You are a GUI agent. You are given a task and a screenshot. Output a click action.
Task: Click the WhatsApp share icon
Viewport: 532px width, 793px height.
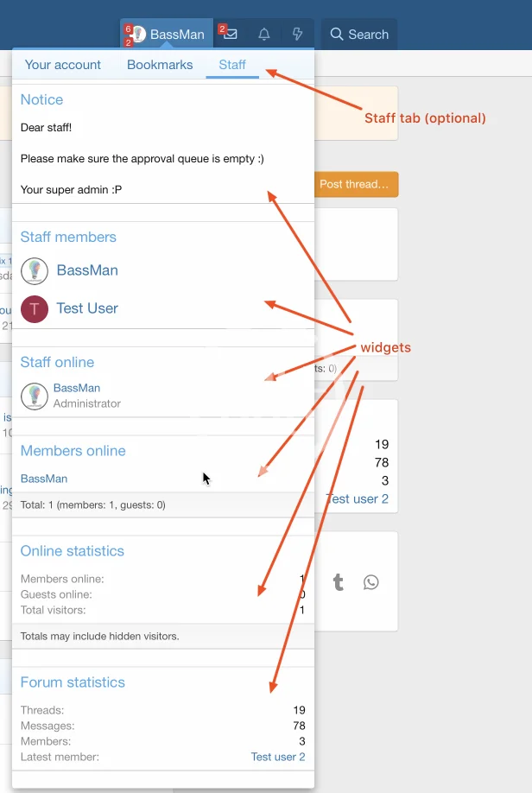coord(370,582)
